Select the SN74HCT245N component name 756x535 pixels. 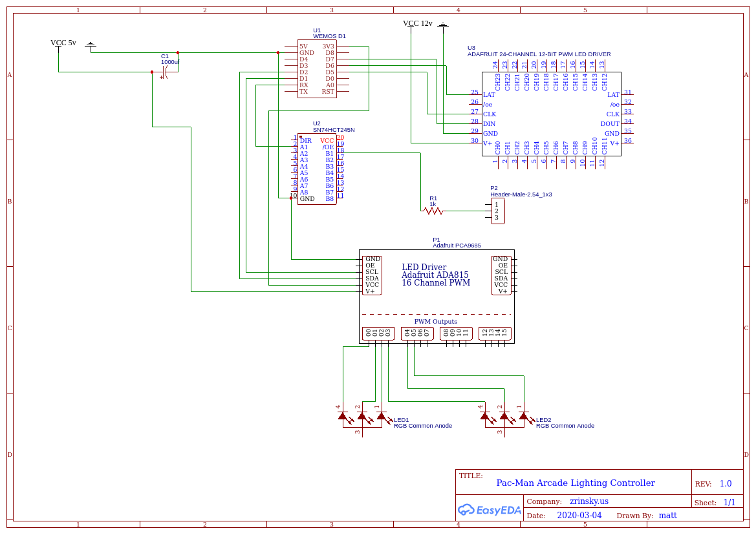pyautogui.click(x=334, y=130)
